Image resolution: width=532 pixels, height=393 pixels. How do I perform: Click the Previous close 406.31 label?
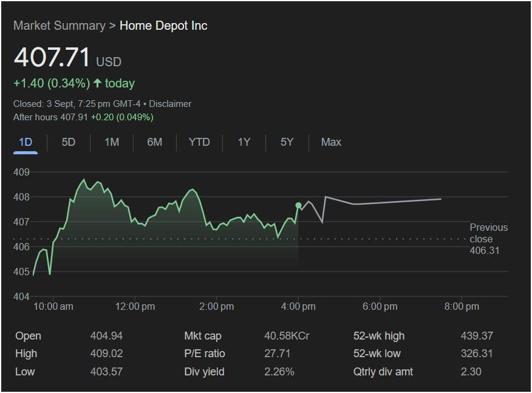[488, 239]
